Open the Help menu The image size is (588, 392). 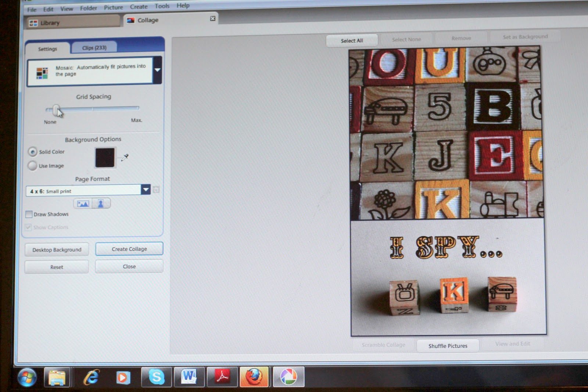(x=183, y=6)
